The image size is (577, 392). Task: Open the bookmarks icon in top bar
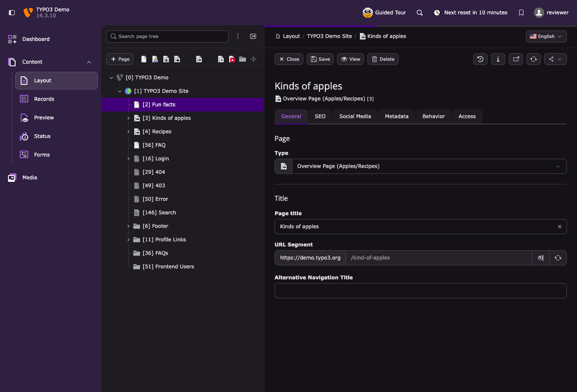point(521,13)
